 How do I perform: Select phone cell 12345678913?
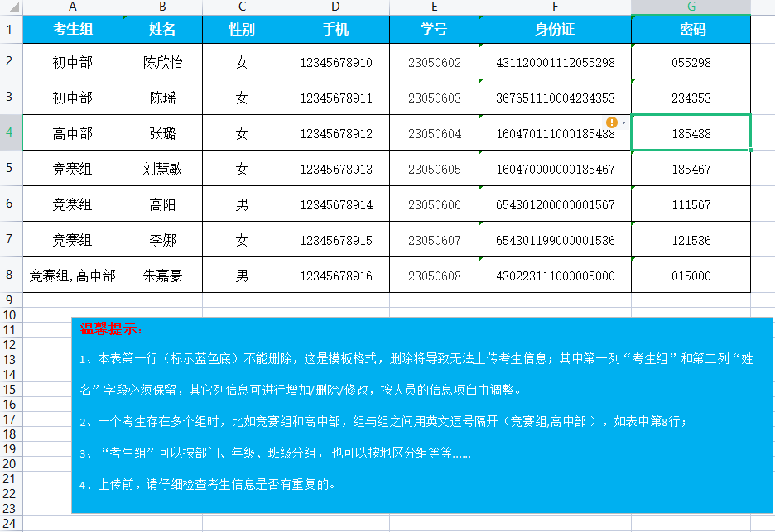coord(335,169)
